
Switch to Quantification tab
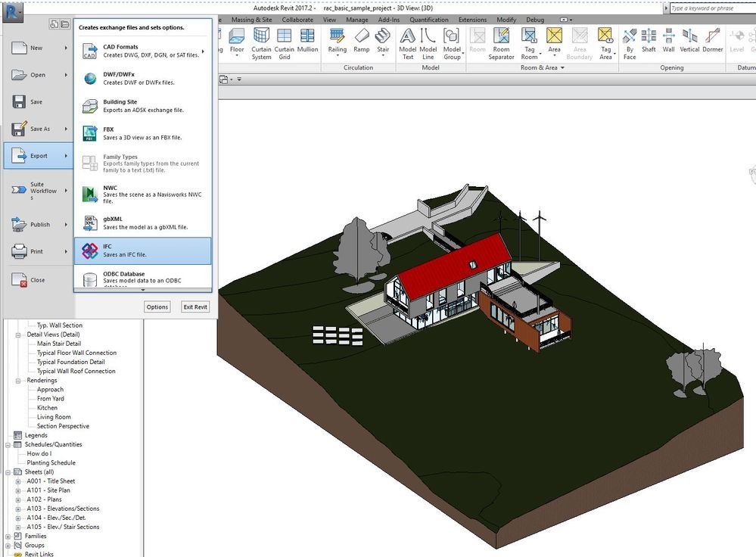click(429, 20)
